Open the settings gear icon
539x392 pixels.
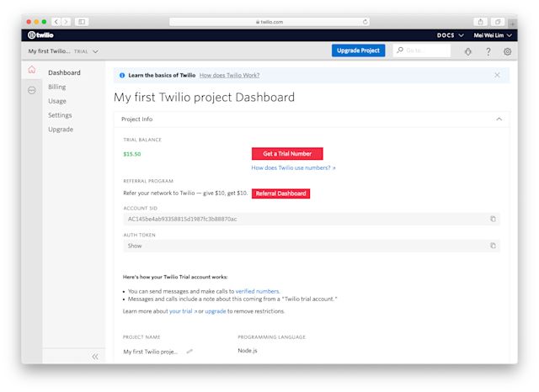click(x=507, y=51)
